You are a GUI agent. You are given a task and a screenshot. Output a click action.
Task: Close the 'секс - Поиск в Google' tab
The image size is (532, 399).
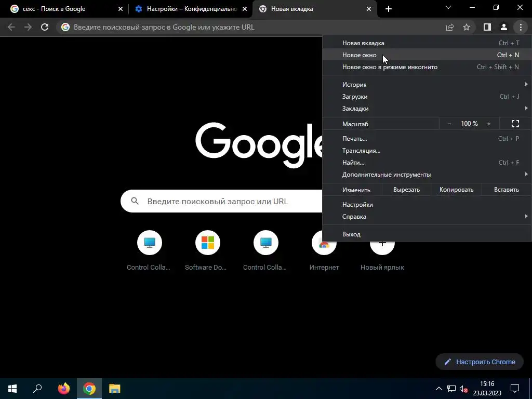121,9
